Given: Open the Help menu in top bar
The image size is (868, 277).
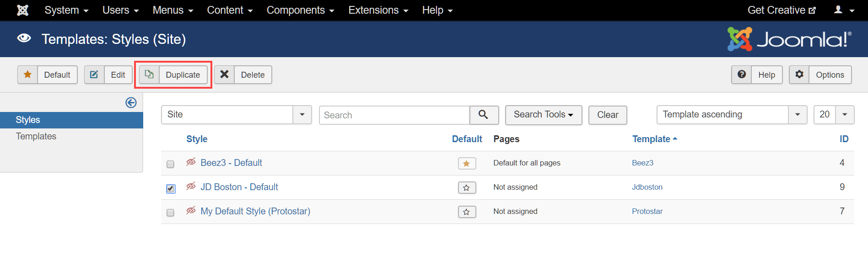Looking at the screenshot, I should pyautogui.click(x=437, y=10).
